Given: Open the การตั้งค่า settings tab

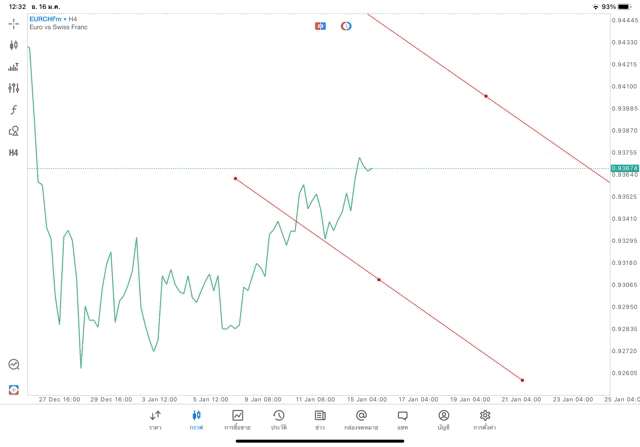Looking at the screenshot, I should pos(485,420).
